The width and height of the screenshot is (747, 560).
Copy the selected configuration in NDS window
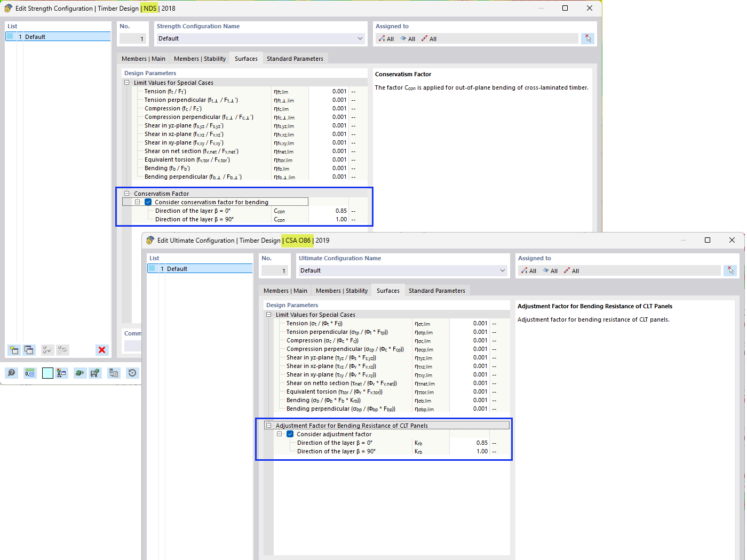click(x=29, y=350)
